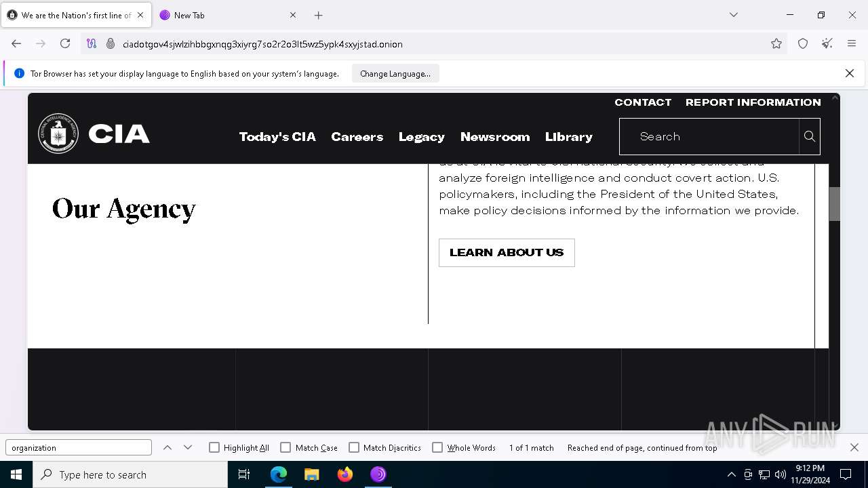
Task: Open the taskbar clock showing 9:12 PM
Action: 810,474
